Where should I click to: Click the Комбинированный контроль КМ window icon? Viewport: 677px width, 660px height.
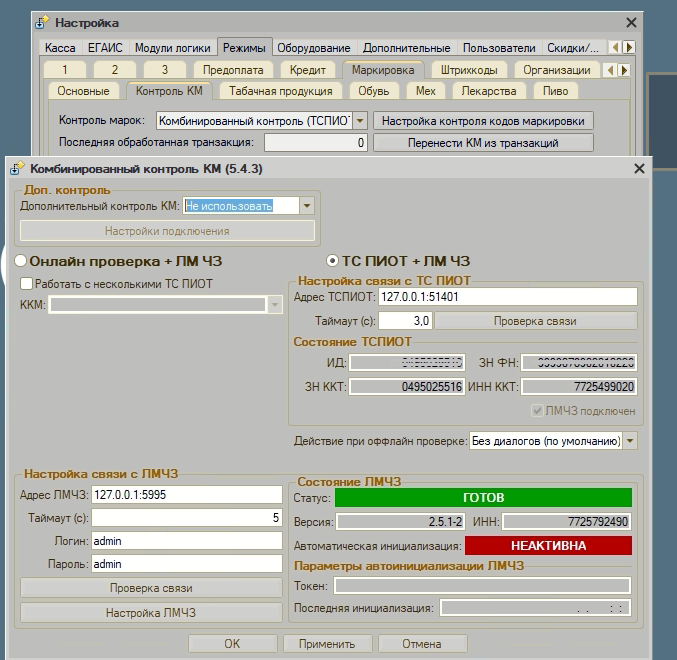pos(17,168)
